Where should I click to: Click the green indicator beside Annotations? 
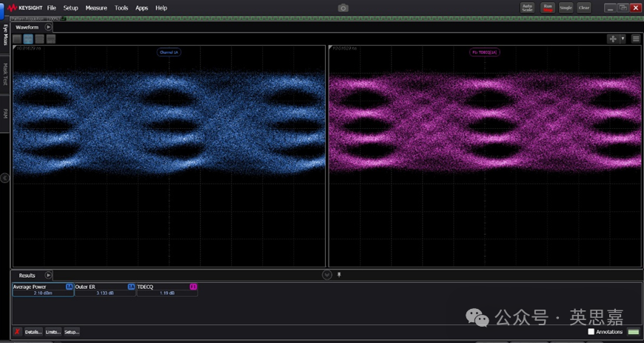pos(634,331)
